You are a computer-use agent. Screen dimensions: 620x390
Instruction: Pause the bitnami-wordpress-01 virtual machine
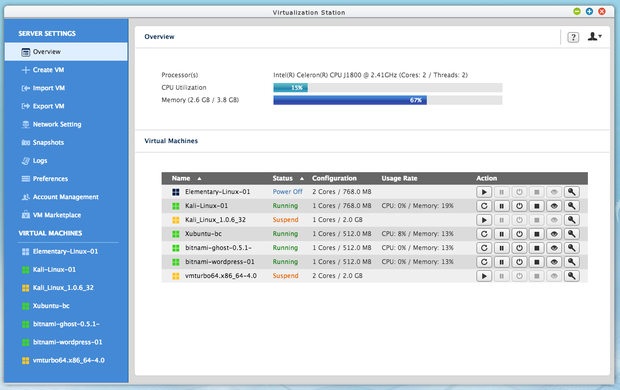click(x=501, y=262)
